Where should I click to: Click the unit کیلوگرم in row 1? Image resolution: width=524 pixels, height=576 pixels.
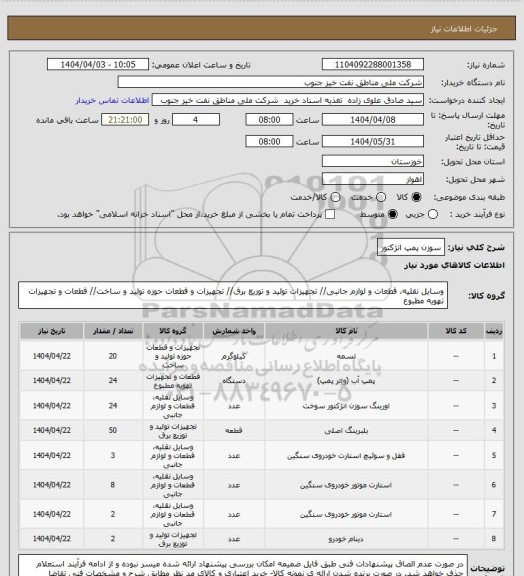[234, 356]
